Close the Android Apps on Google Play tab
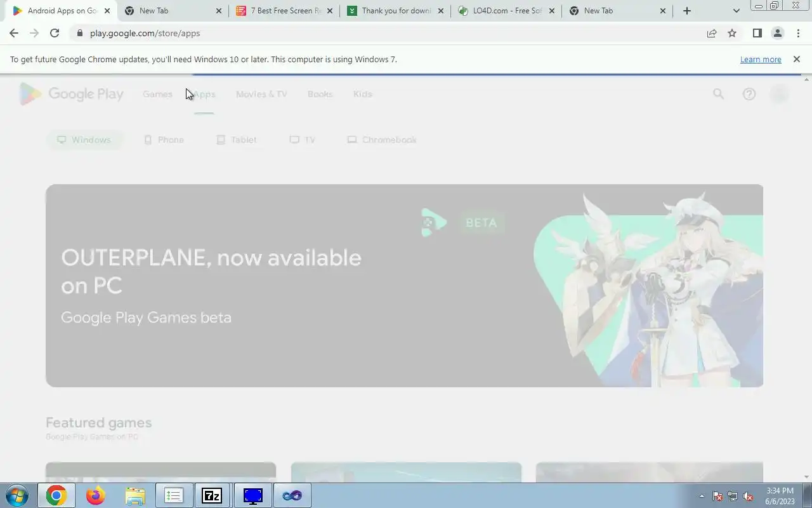Image resolution: width=812 pixels, height=508 pixels. pyautogui.click(x=107, y=11)
